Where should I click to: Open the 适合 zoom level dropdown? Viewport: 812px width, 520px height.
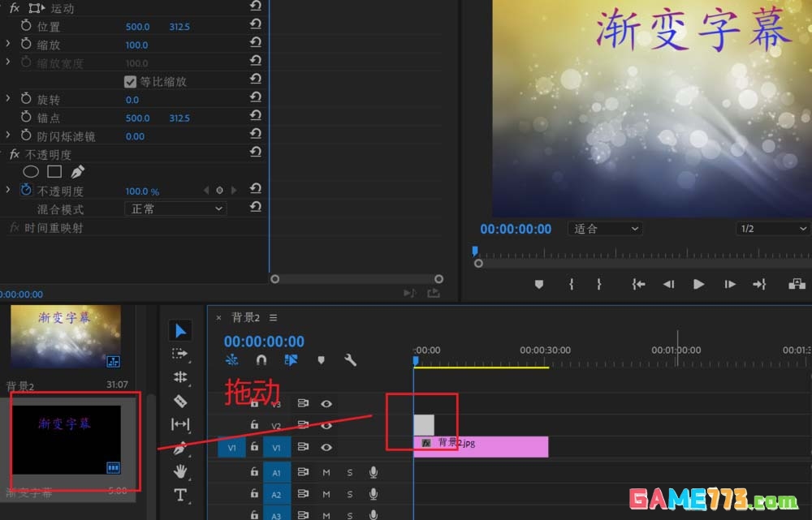(x=604, y=228)
